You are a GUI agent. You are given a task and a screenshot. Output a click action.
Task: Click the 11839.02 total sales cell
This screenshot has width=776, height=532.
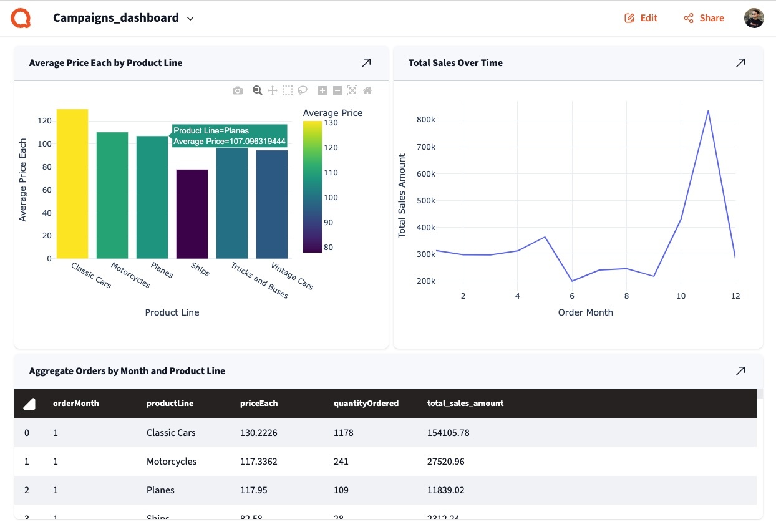coord(446,490)
